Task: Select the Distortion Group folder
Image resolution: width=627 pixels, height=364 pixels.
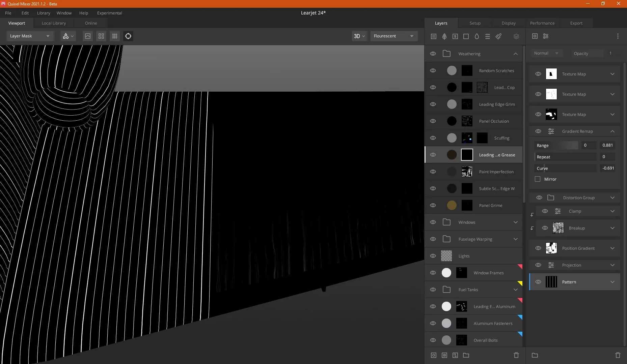Action: [x=575, y=198]
